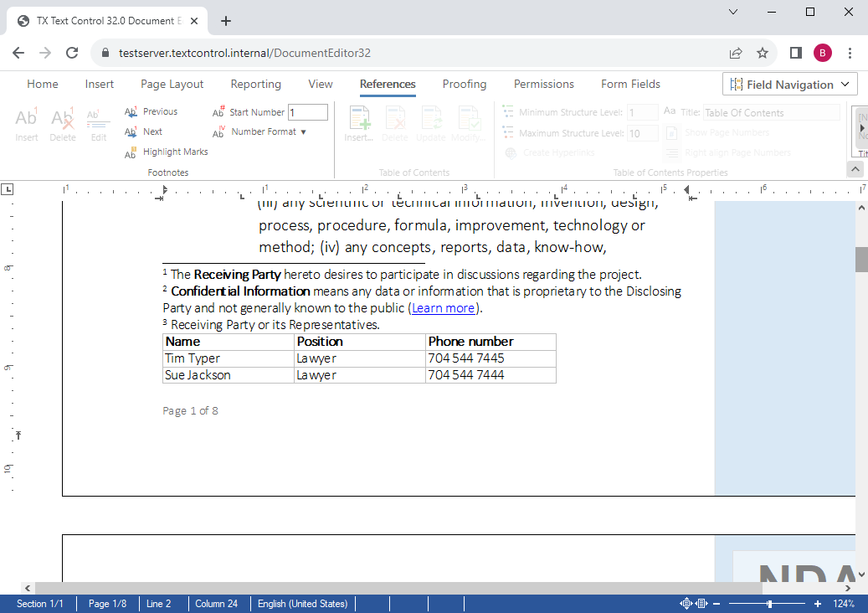The height and width of the screenshot is (613, 868).
Task: Click the English (United States) language button
Action: 300,603
